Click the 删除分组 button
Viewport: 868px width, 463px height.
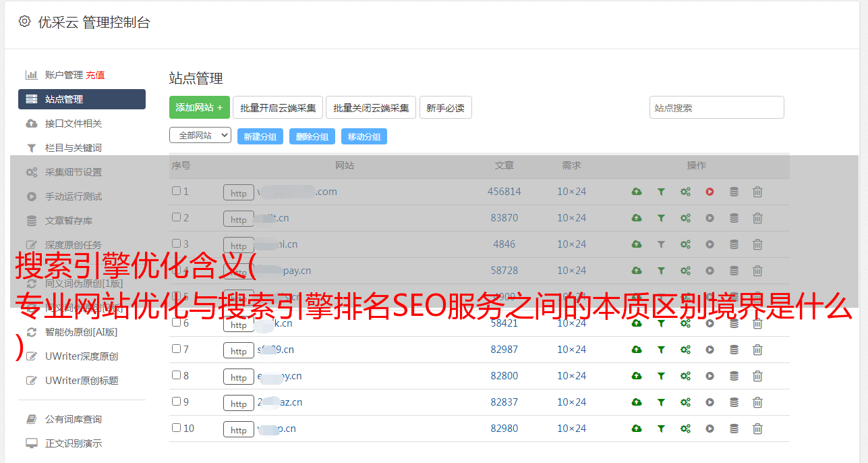pos(312,136)
